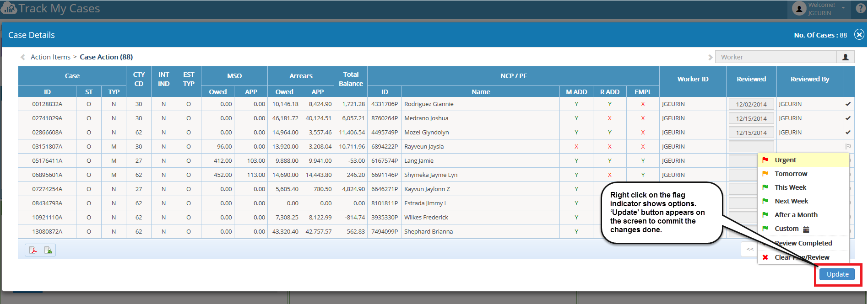Click the green After a Month flag icon

[x=765, y=215]
